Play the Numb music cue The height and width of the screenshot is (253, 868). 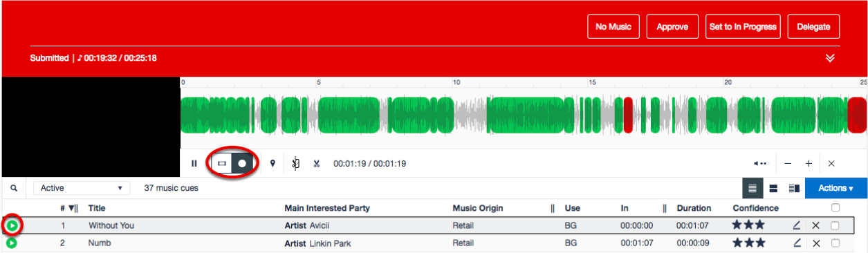click(x=12, y=243)
